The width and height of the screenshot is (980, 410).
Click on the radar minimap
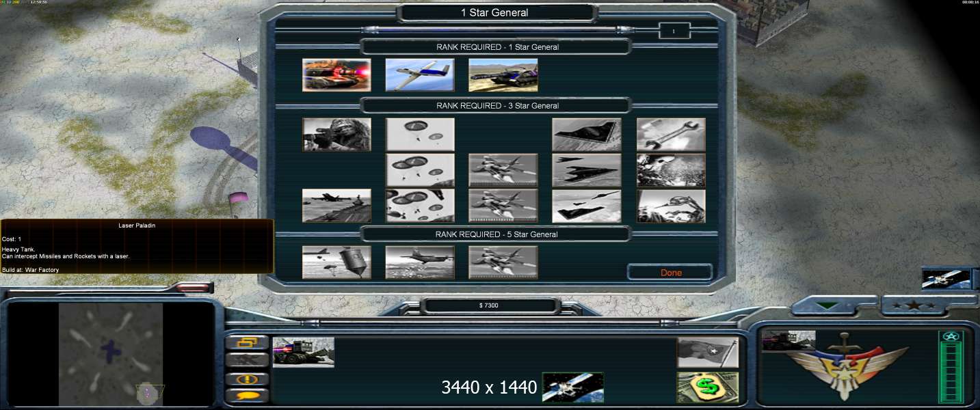click(111, 353)
